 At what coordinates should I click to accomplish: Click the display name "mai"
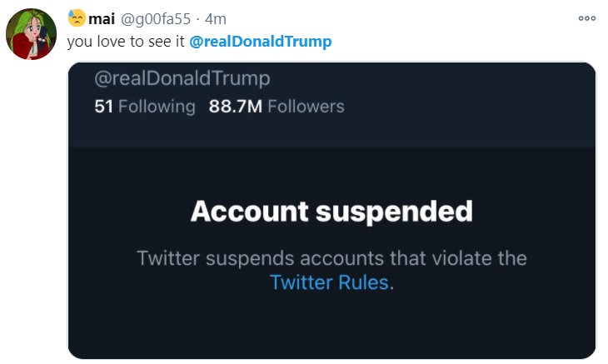tap(101, 18)
